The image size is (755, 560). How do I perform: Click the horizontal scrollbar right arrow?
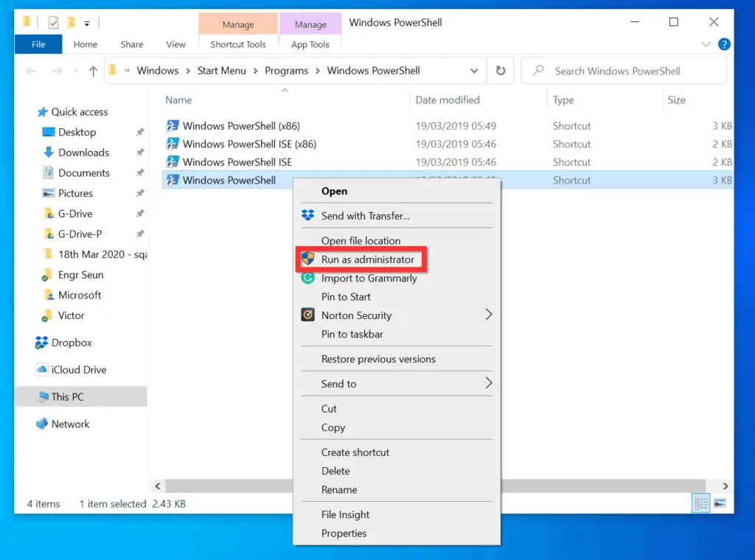(726, 486)
